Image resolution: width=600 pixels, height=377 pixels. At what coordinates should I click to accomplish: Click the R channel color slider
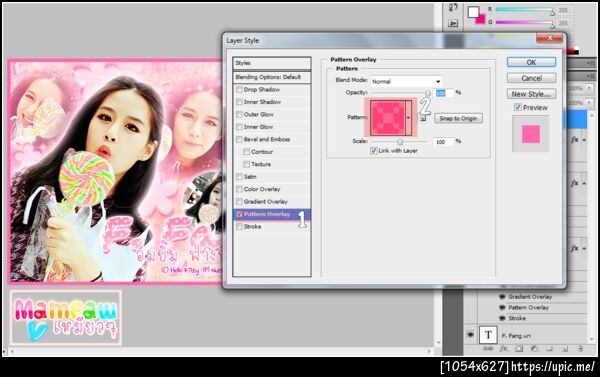pyautogui.click(x=524, y=10)
